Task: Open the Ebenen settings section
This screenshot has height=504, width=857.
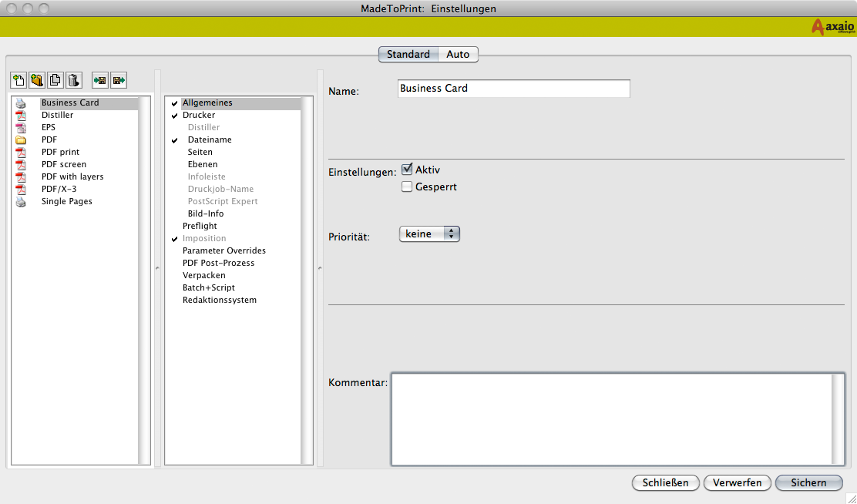Action: pyautogui.click(x=203, y=164)
